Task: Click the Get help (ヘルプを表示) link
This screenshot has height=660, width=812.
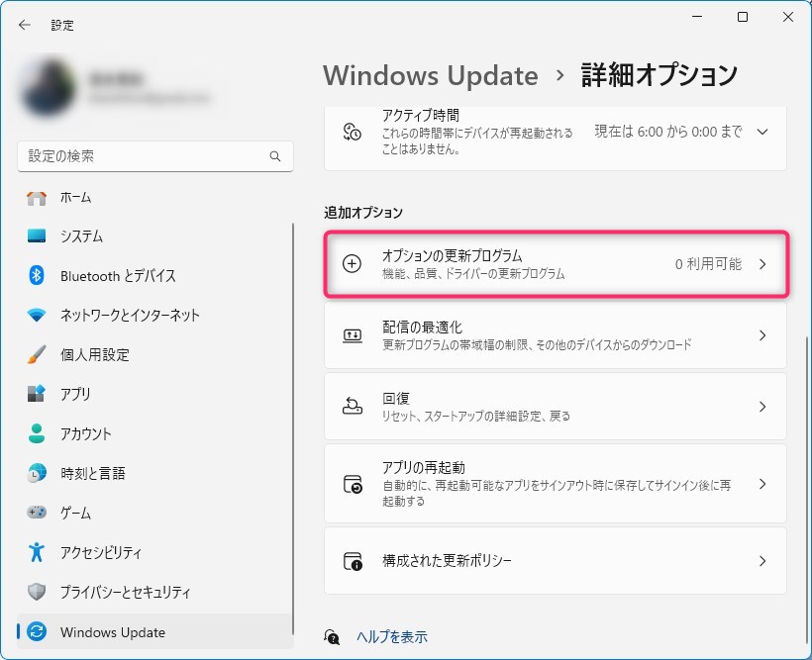Action: click(x=392, y=637)
